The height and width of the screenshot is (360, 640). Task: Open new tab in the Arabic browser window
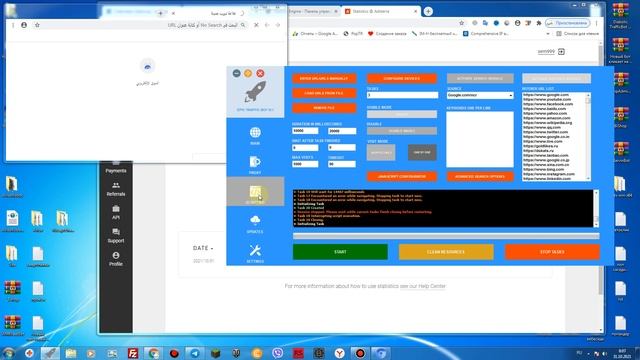pos(160,13)
